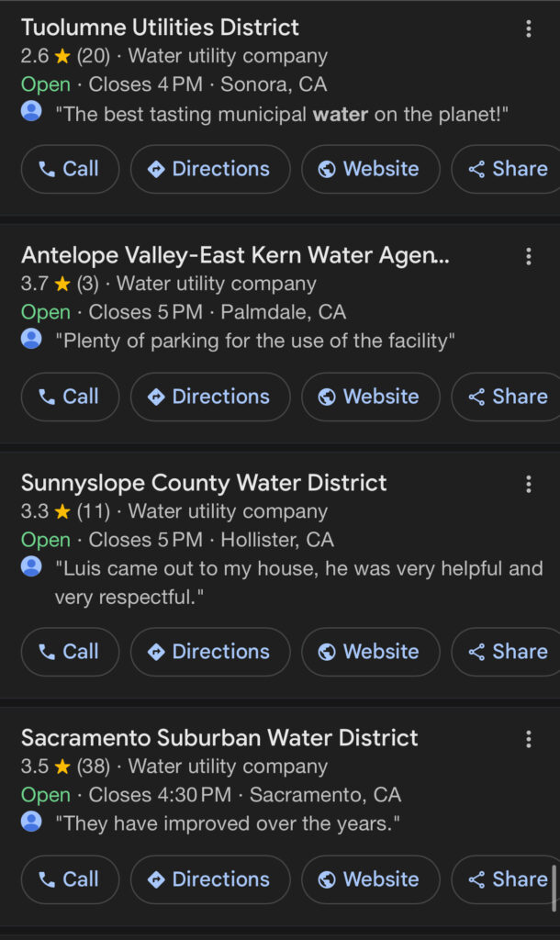Image resolution: width=560 pixels, height=940 pixels.
Task: Share the Antelope Valley-East Kern listing
Action: [x=508, y=397]
